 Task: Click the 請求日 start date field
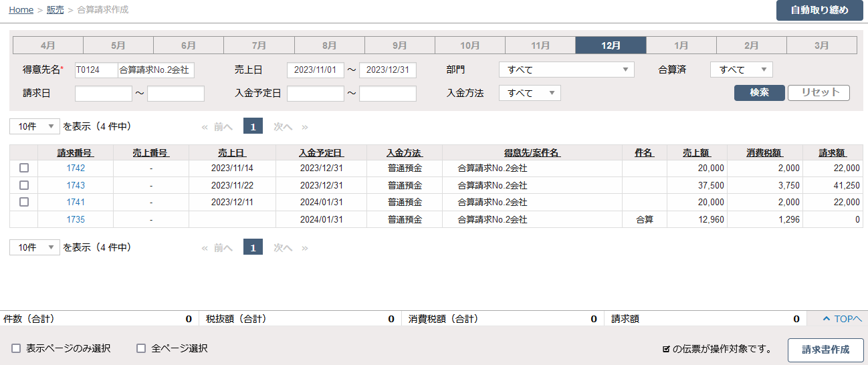coord(104,94)
